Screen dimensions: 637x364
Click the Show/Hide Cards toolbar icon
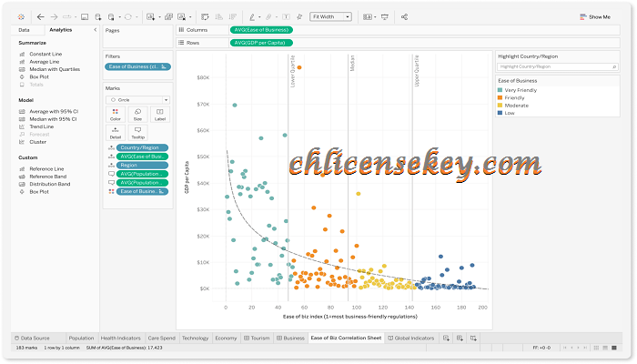pyautogui.click(x=368, y=17)
